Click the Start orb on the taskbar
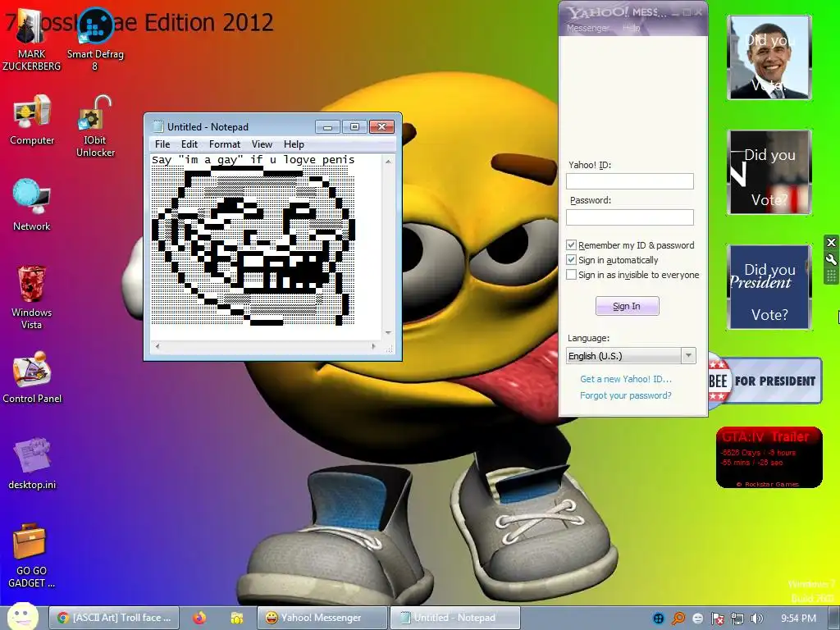The image size is (840, 630). point(22,617)
